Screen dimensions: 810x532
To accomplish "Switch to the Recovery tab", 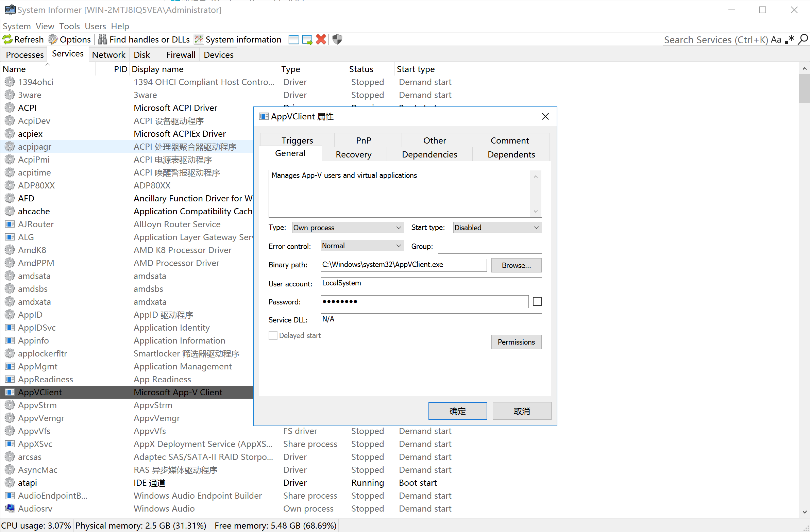I will [x=353, y=154].
